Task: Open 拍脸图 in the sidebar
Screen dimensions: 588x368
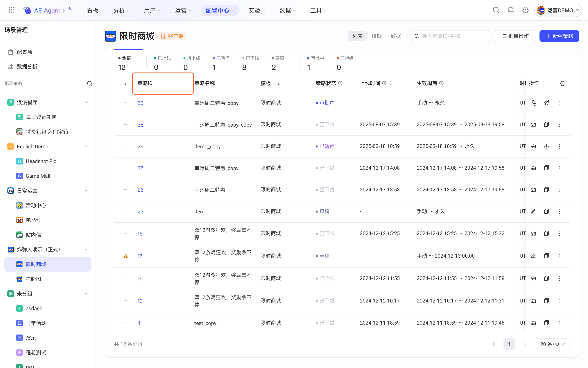Action: [48, 279]
